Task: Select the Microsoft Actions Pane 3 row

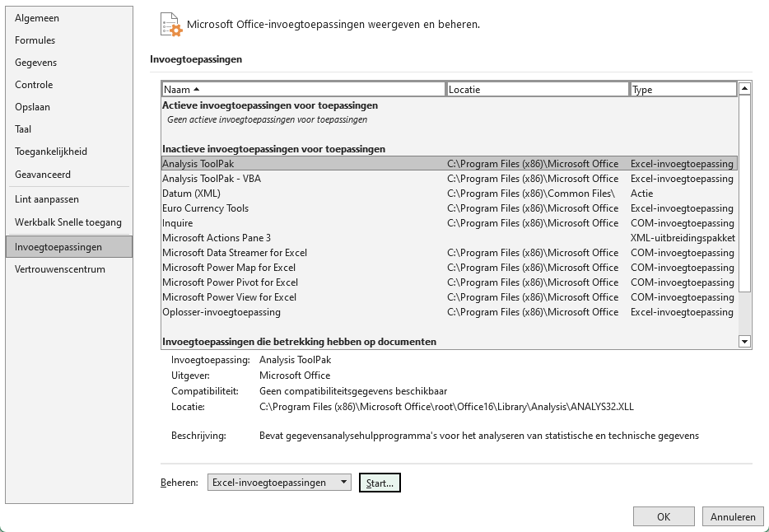Action: coord(450,238)
